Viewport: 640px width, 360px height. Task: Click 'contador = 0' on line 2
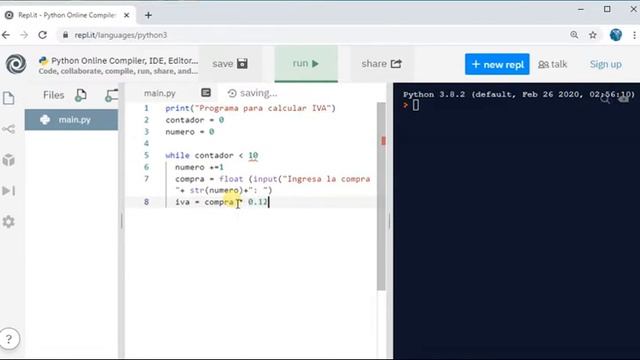pos(195,120)
